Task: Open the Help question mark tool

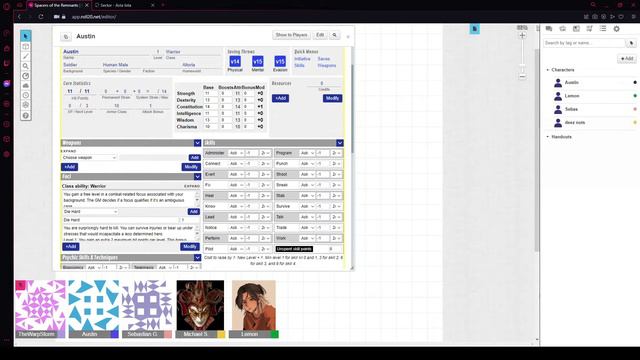Action: (x=26, y=116)
